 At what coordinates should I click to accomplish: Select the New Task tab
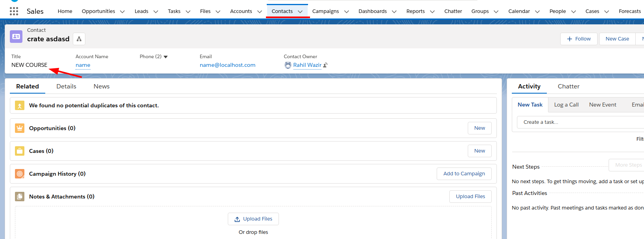tap(530, 105)
